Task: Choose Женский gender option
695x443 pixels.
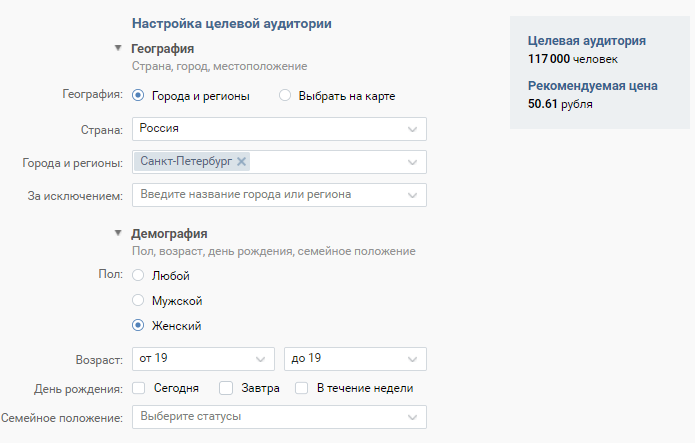Action: (138, 325)
